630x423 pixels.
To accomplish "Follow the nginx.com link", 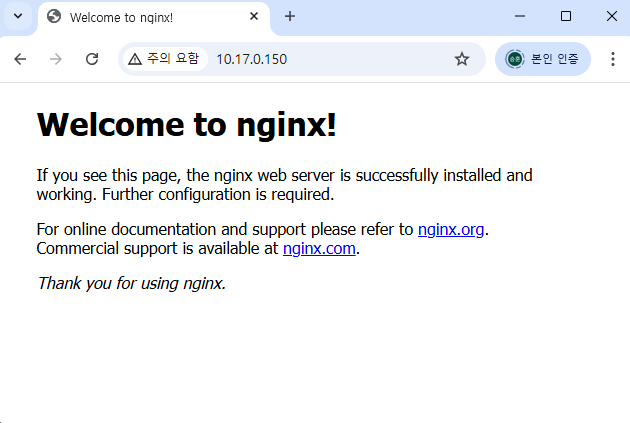I will click(319, 248).
